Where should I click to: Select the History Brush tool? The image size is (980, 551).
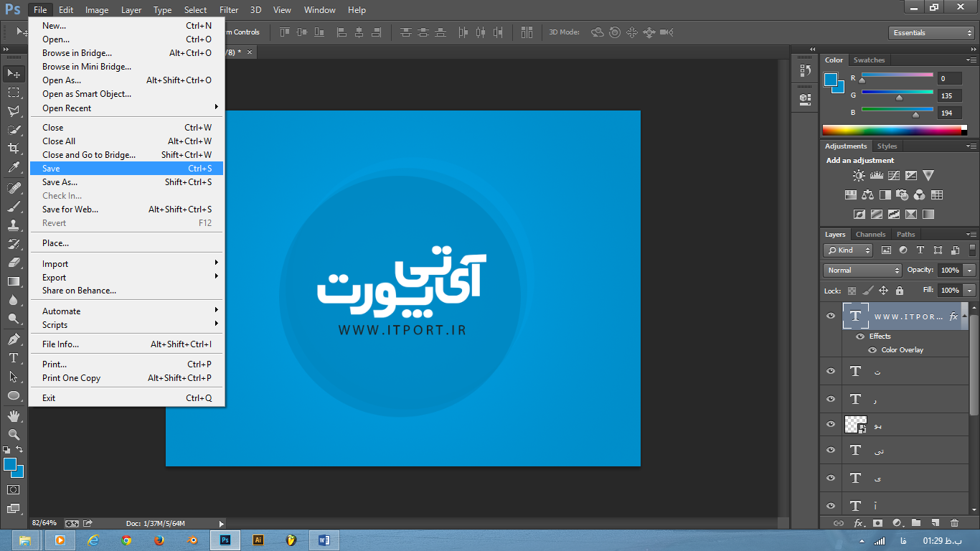[14, 244]
